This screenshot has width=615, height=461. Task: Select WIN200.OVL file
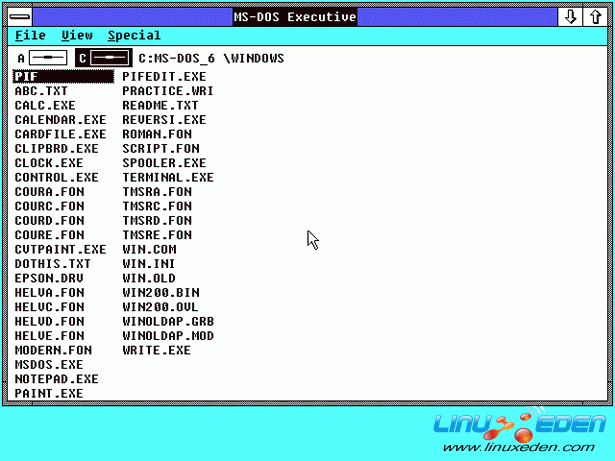click(160, 307)
